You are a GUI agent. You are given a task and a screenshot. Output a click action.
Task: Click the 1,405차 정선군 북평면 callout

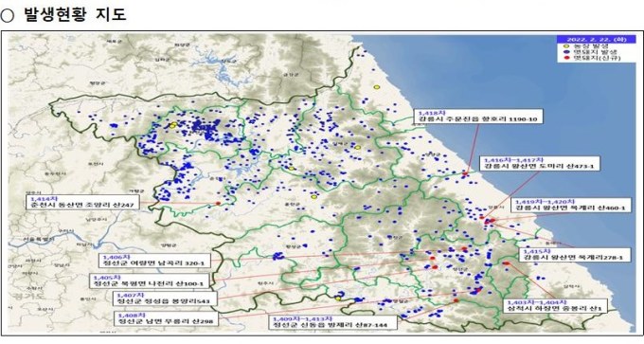click(150, 281)
